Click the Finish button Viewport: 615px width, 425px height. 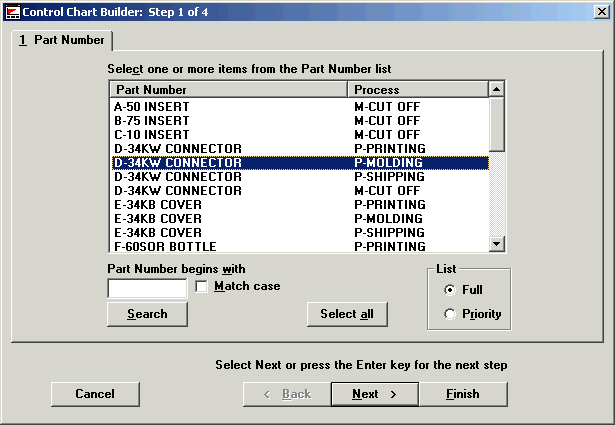(462, 394)
